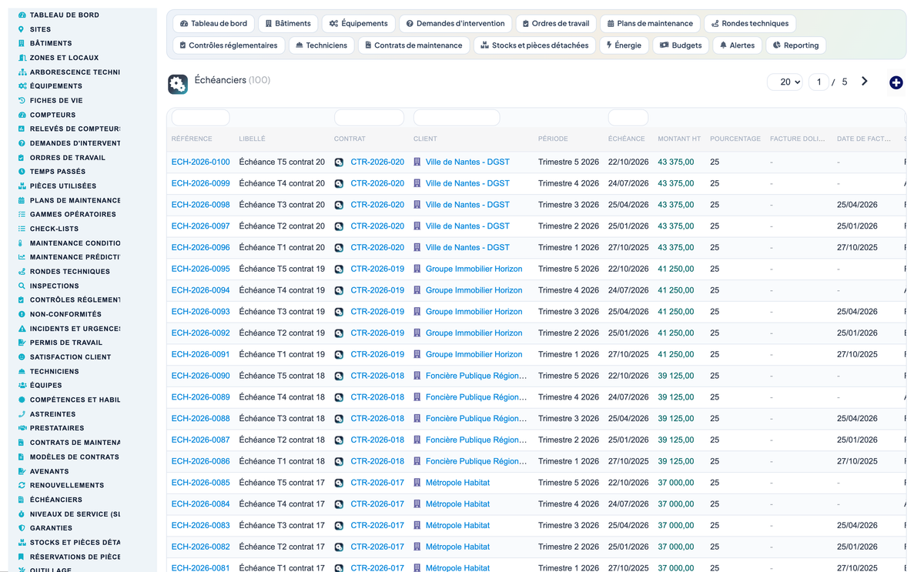Click building icon beside Métropole Habitat ECH-2026-0085
Image resolution: width=924 pixels, height=572 pixels.
(417, 483)
